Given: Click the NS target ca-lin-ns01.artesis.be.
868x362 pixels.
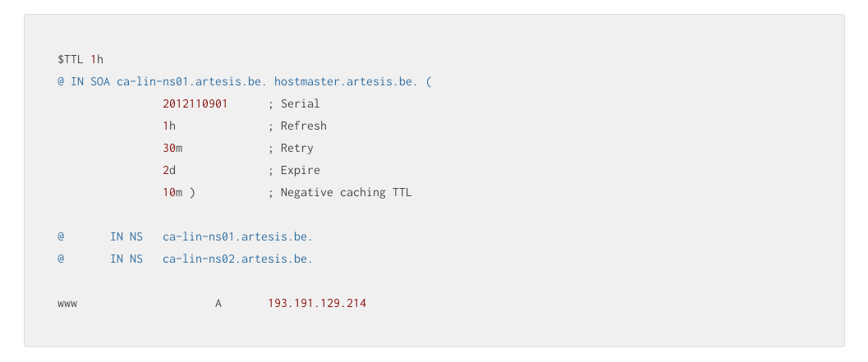Looking at the screenshot, I should click(x=237, y=236).
